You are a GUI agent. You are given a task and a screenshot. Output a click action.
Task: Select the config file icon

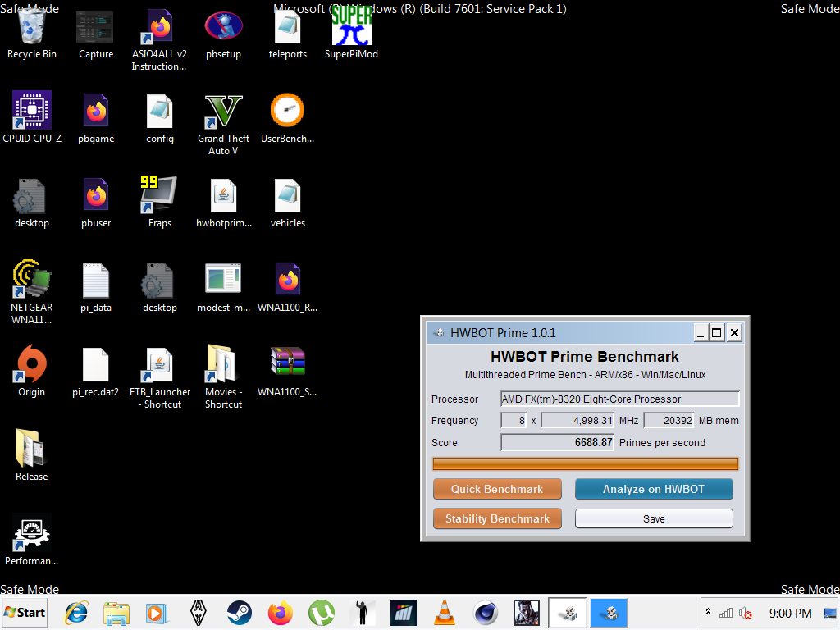[160, 118]
